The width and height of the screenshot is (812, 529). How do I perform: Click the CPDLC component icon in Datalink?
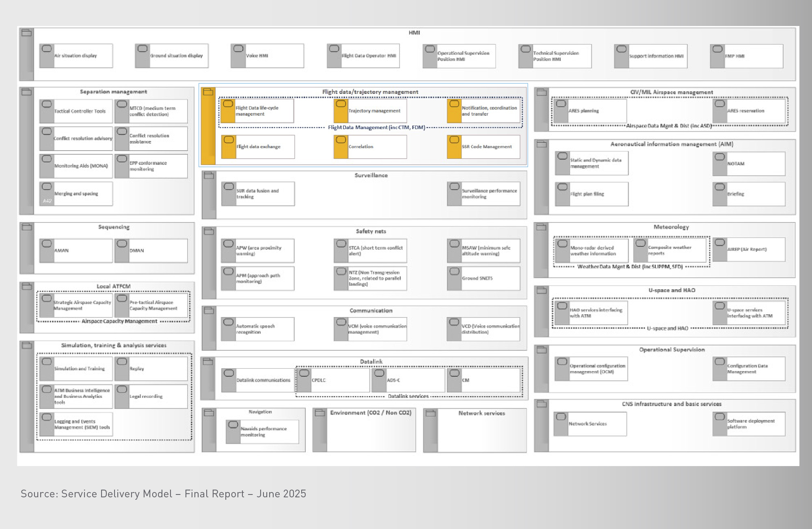point(304,373)
